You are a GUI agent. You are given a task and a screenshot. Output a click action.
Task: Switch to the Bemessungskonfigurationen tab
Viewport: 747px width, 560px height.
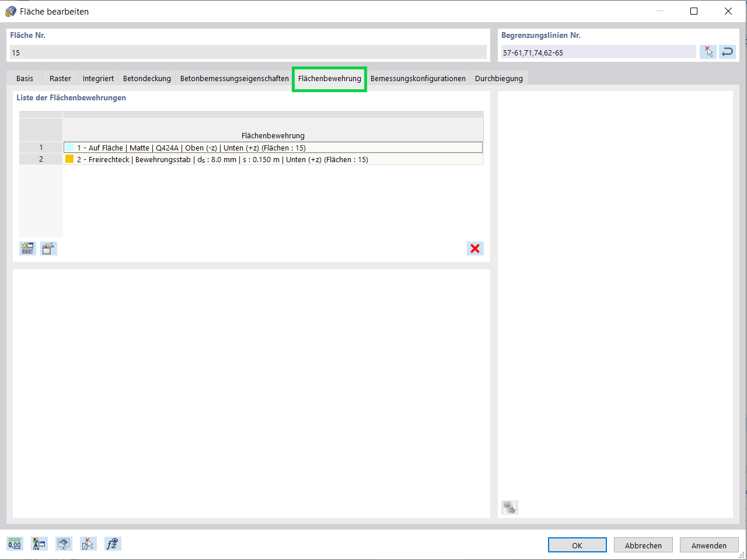(x=418, y=78)
